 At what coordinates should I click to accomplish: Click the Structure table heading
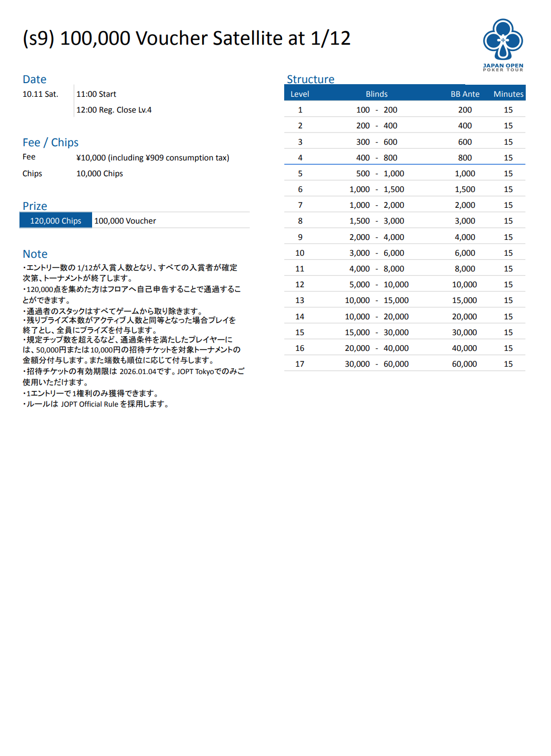(x=310, y=79)
